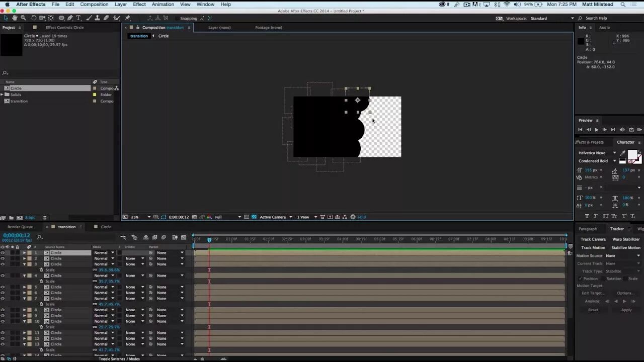Open the Composition menu

pos(94,4)
